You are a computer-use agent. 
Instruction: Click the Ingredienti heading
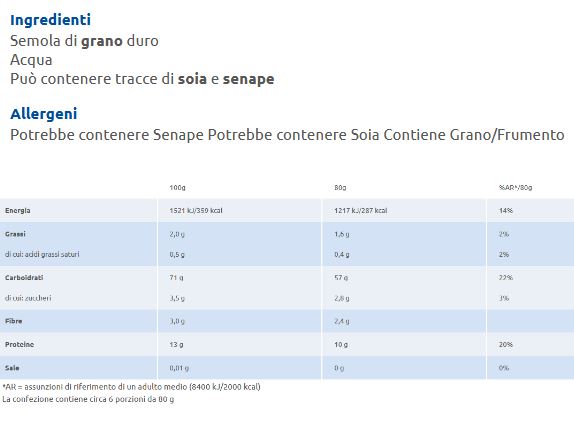51,20
